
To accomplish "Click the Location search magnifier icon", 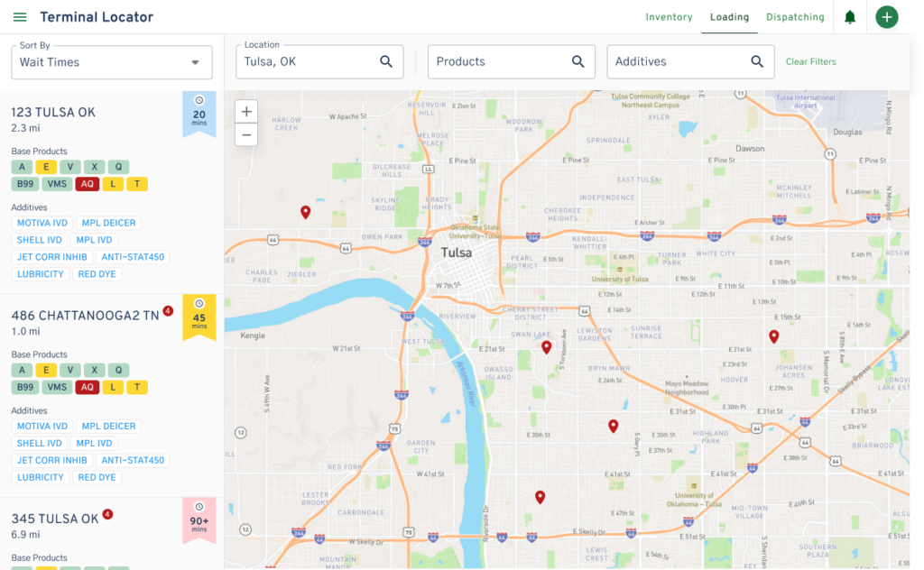I will click(386, 61).
